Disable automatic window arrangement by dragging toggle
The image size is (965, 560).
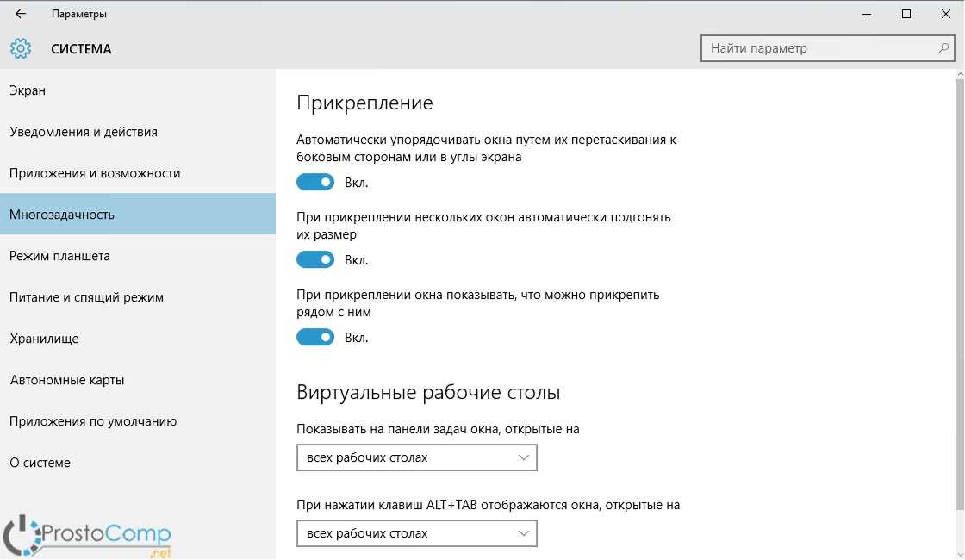[x=315, y=183]
